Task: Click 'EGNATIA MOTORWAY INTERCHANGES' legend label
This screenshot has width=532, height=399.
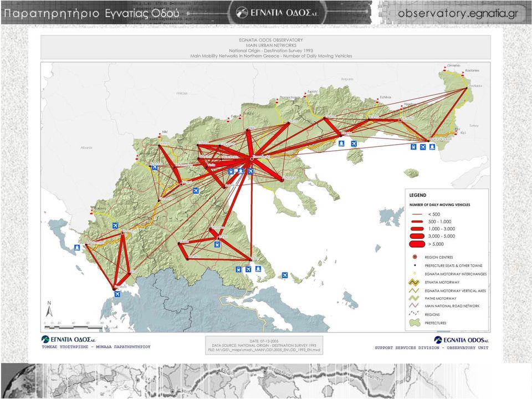Action: 456,274
